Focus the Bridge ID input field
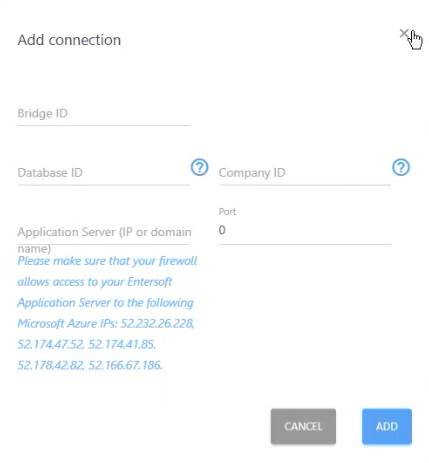 pyautogui.click(x=104, y=114)
